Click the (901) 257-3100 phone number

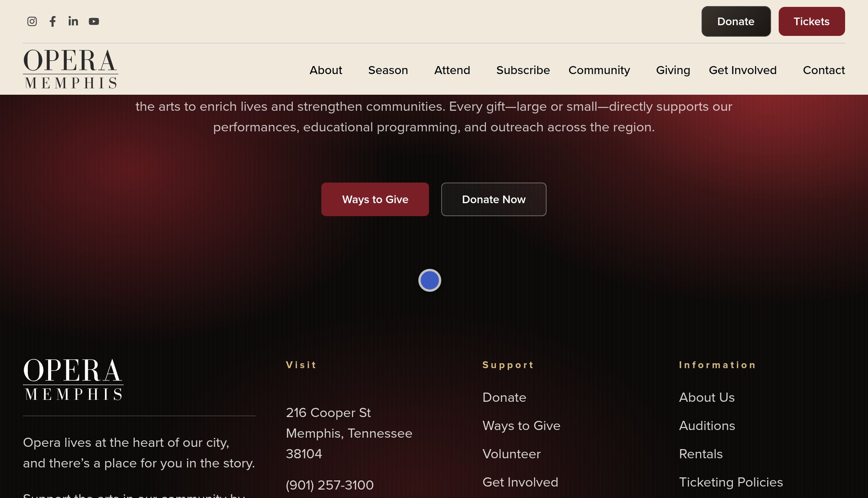[329, 485]
